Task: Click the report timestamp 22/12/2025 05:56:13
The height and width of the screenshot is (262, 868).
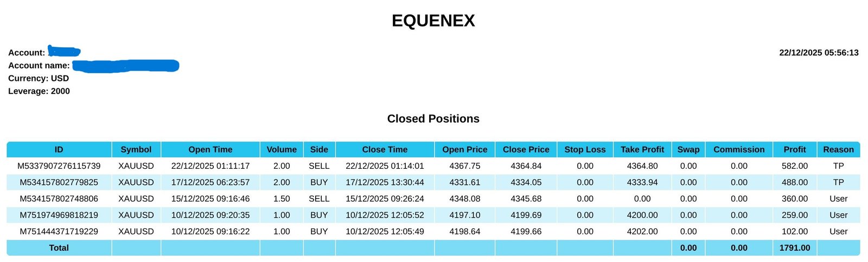Action: click(x=819, y=53)
